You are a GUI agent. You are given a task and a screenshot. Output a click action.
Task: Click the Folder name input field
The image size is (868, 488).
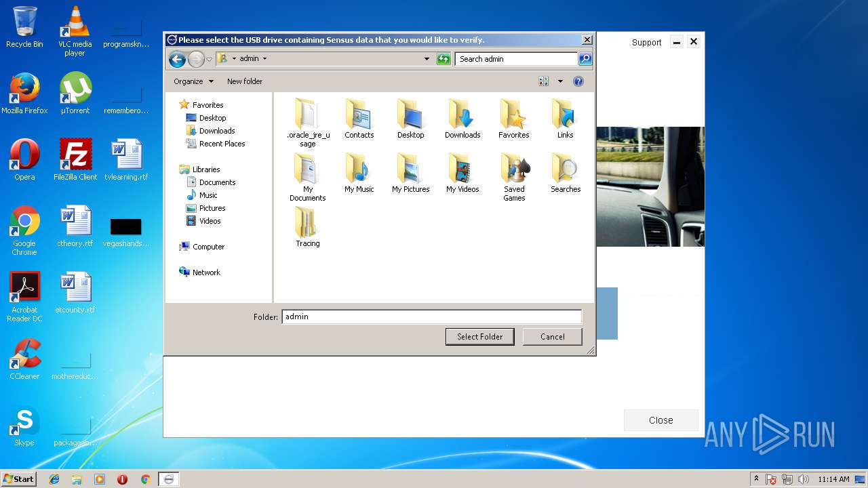tap(431, 317)
